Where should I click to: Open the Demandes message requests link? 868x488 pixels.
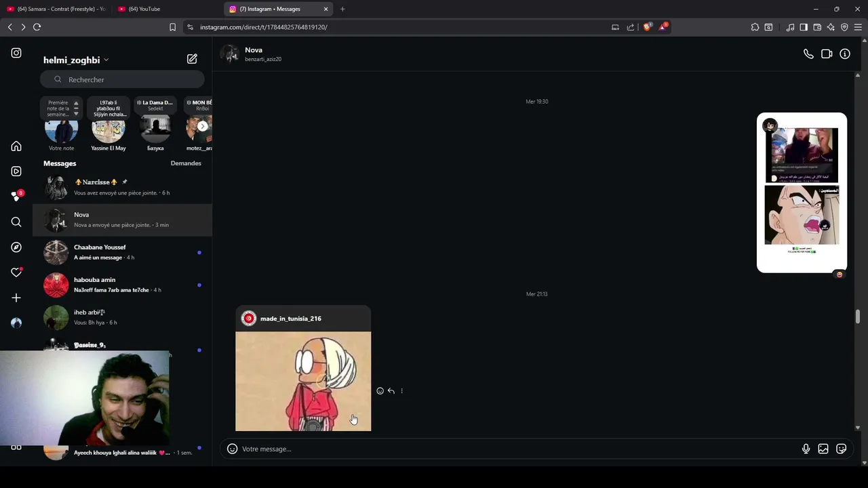tap(186, 163)
